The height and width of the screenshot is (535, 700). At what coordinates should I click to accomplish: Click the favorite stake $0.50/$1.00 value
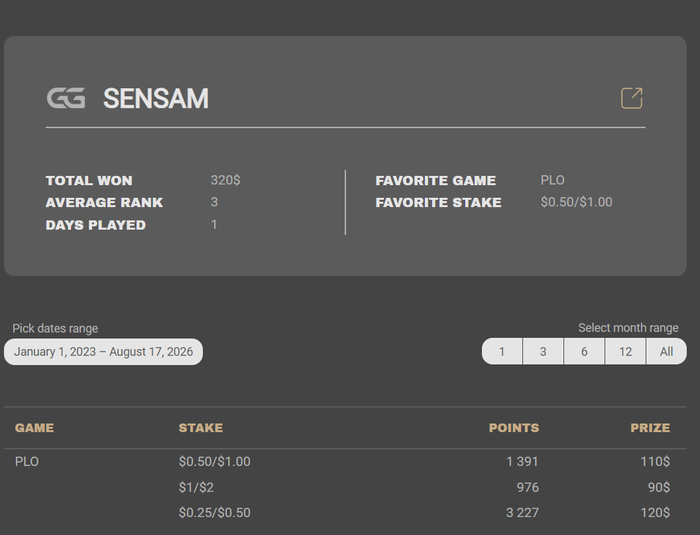pyautogui.click(x=576, y=202)
